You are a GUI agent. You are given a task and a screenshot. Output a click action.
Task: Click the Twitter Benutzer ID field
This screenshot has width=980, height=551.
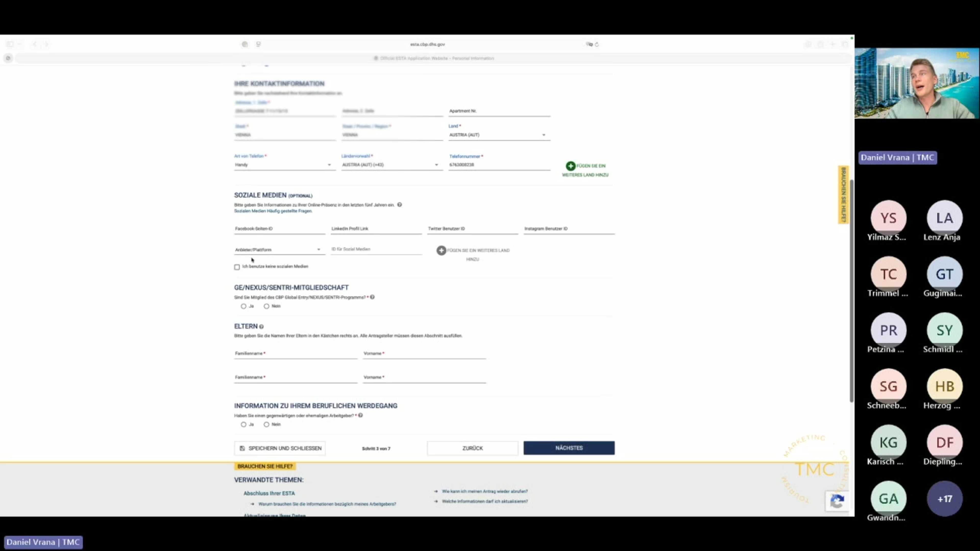(x=472, y=229)
